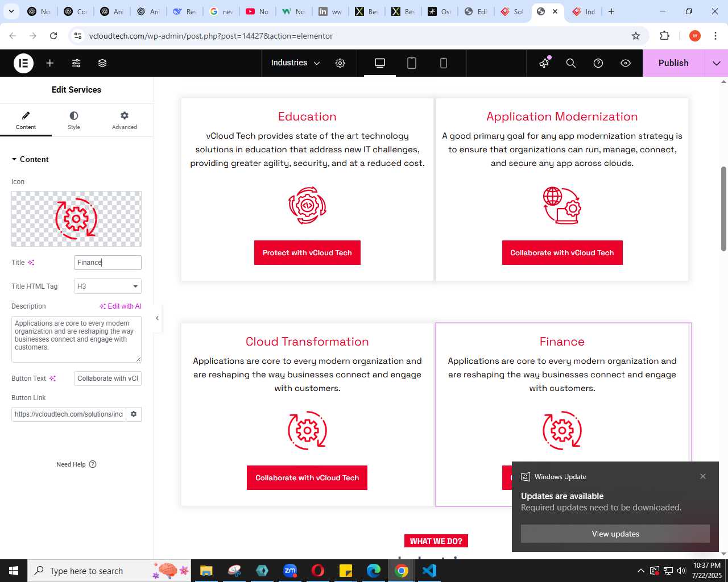Open Opera browser from taskbar
This screenshot has width=728, height=582.
[x=318, y=571]
